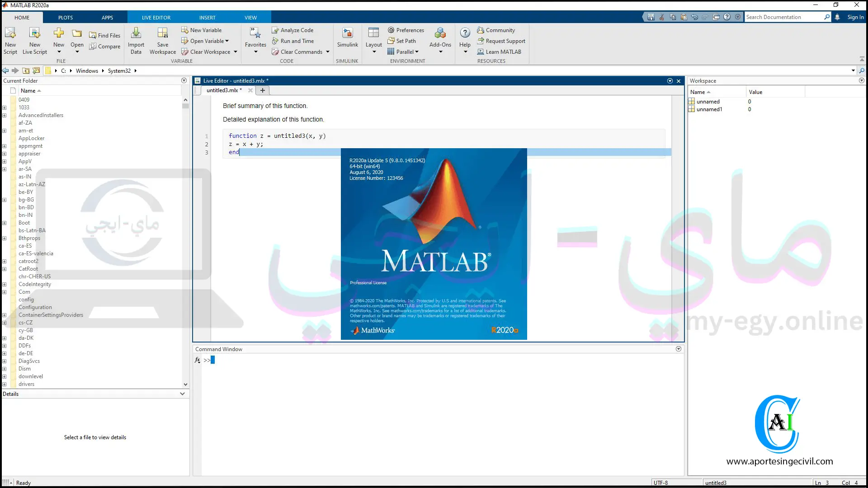Viewport: 868px width, 488px height.
Task: Open the address bar history dropdown
Action: [853, 70]
